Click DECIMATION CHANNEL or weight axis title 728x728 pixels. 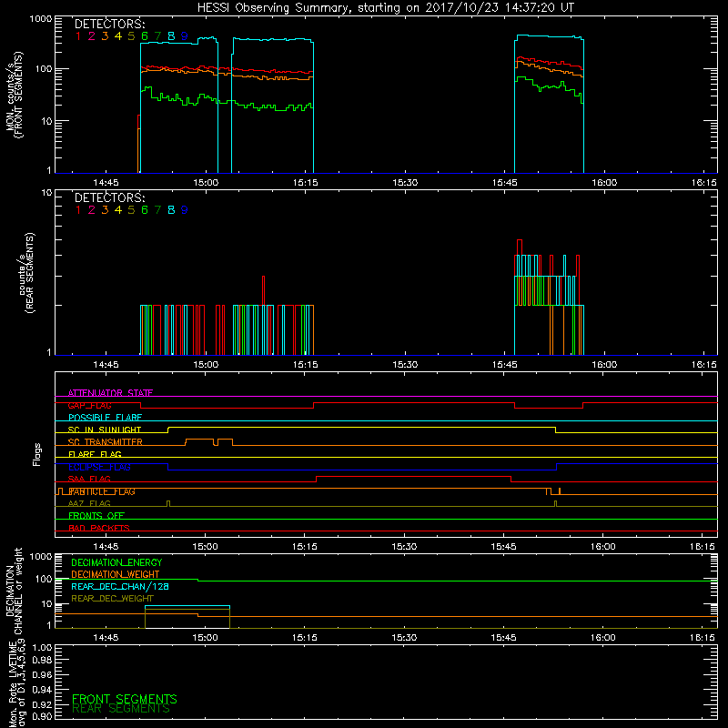[x=14, y=591]
